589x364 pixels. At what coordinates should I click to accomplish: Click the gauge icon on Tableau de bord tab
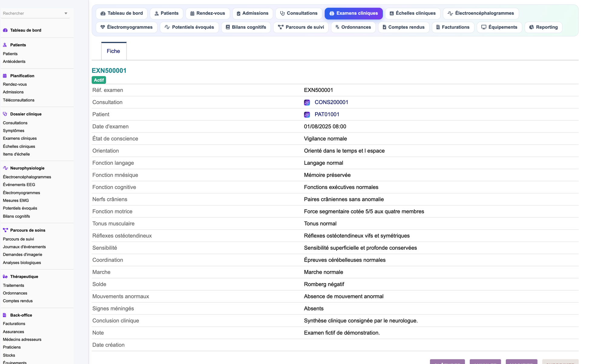[x=103, y=13]
